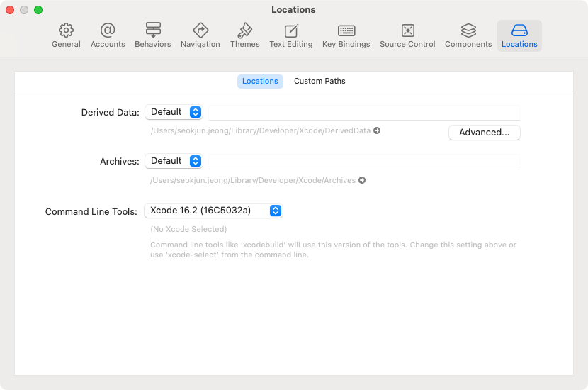This screenshot has height=390, width=588.
Task: Open the Text Editing settings pane
Action: point(291,35)
